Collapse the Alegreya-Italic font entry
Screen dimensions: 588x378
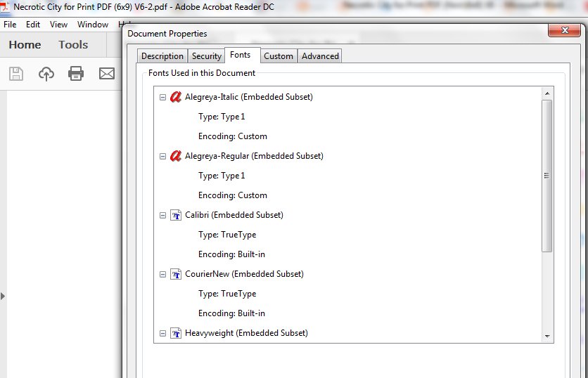coord(162,98)
